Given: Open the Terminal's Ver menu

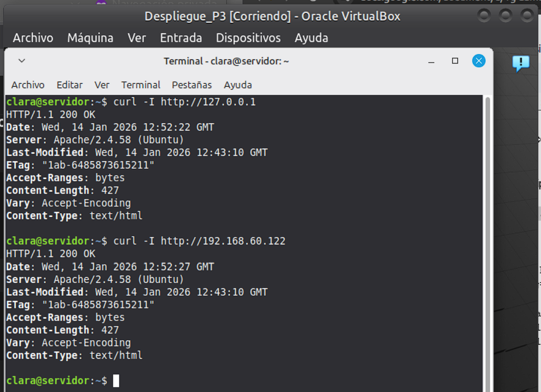Looking at the screenshot, I should 102,85.
